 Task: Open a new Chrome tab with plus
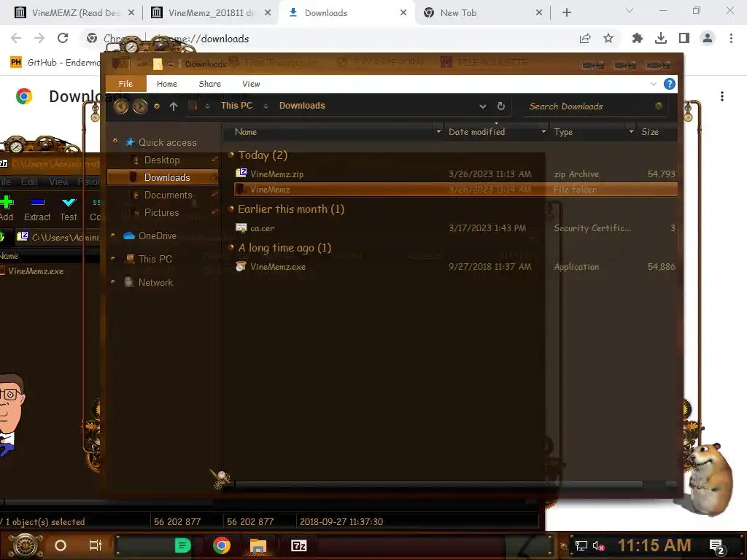(566, 13)
